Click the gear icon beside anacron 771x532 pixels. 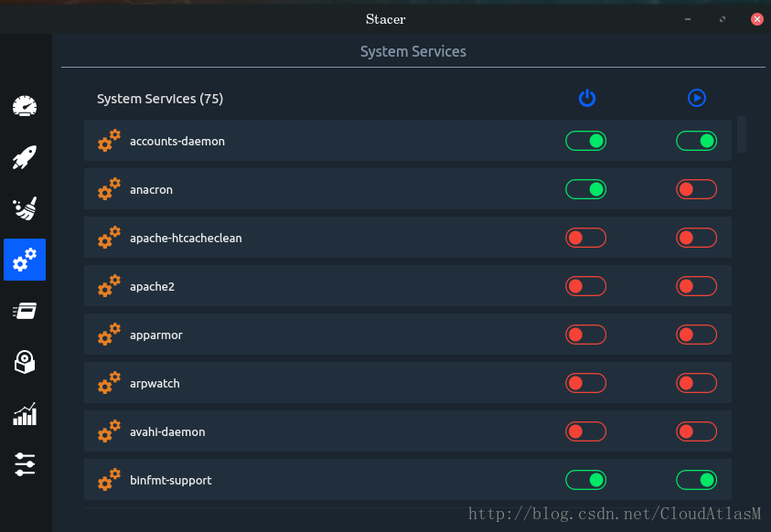click(x=109, y=189)
